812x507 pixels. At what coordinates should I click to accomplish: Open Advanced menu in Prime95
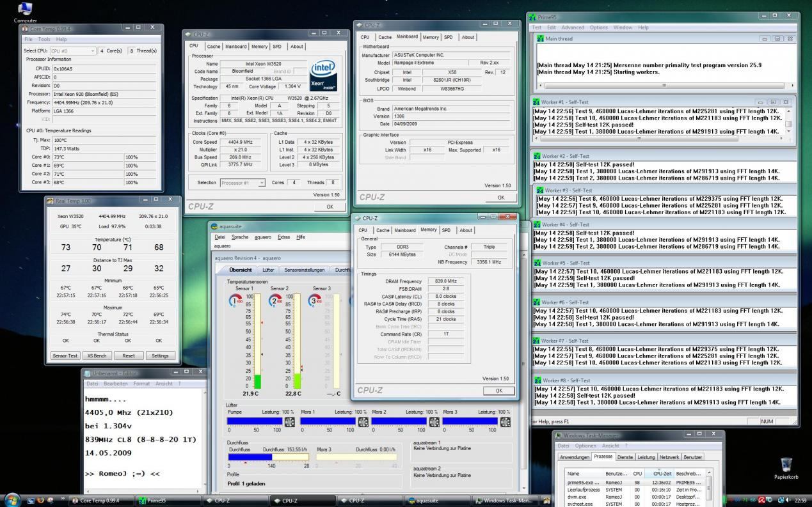pos(573,27)
